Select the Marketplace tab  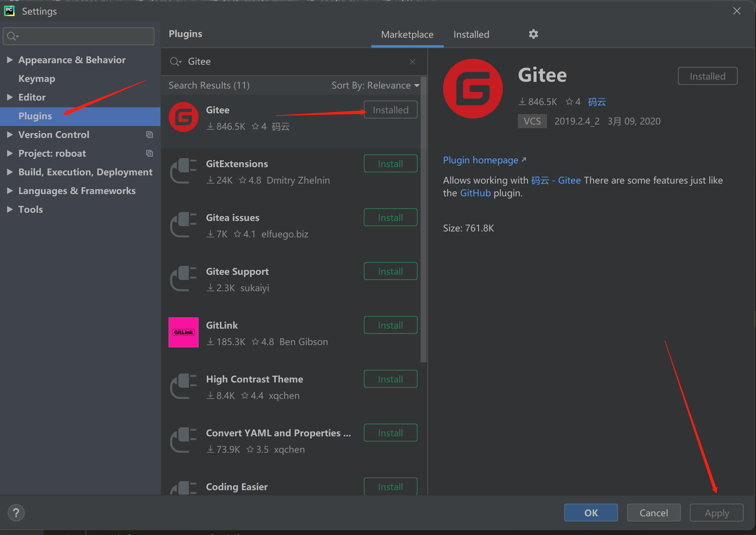coord(407,34)
